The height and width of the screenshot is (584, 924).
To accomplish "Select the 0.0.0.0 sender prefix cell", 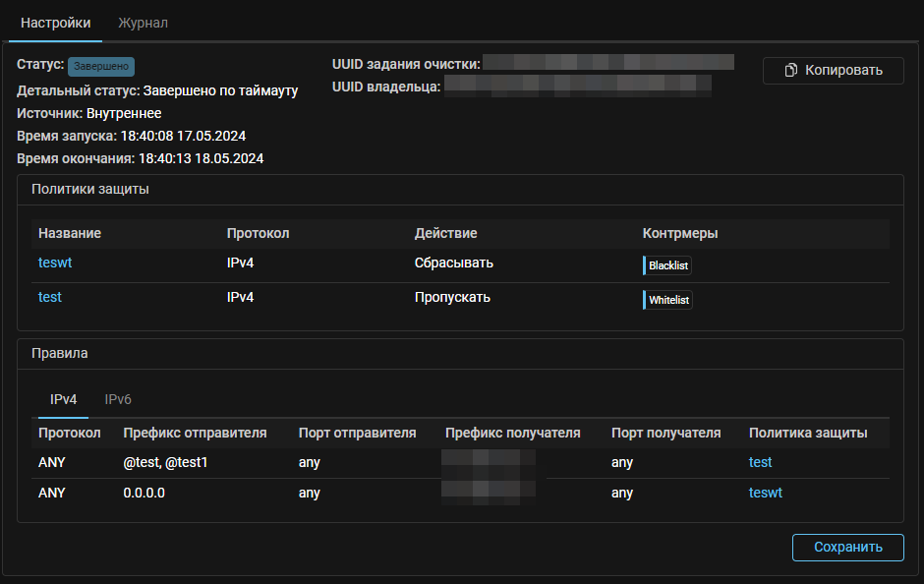I will (144, 493).
